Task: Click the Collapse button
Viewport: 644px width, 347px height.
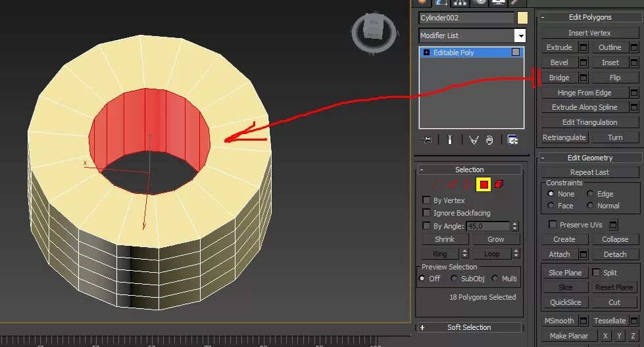Action: (x=615, y=239)
